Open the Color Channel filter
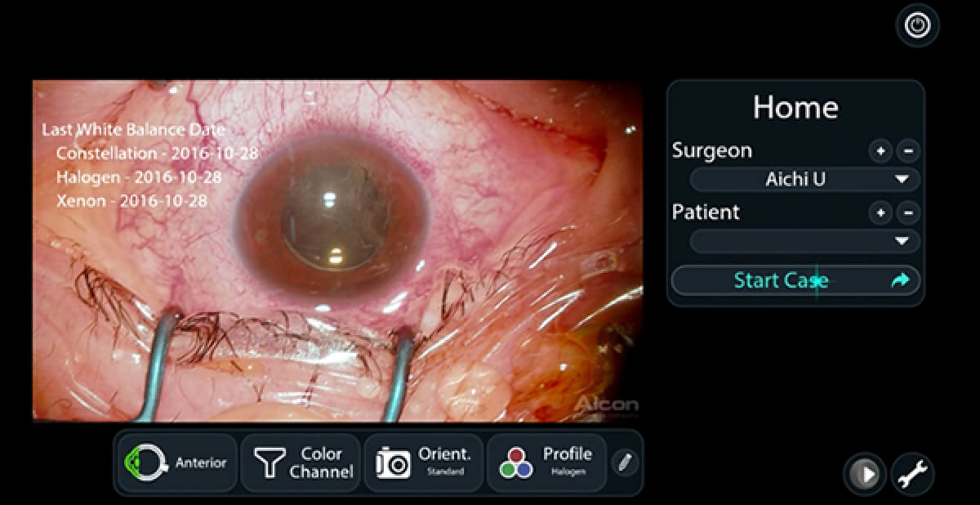The width and height of the screenshot is (980, 505). tap(301, 463)
